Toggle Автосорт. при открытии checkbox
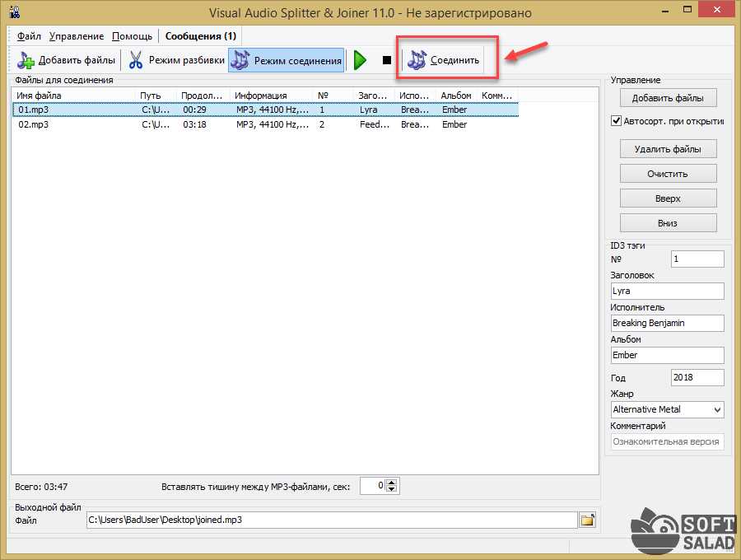 pyautogui.click(x=616, y=120)
